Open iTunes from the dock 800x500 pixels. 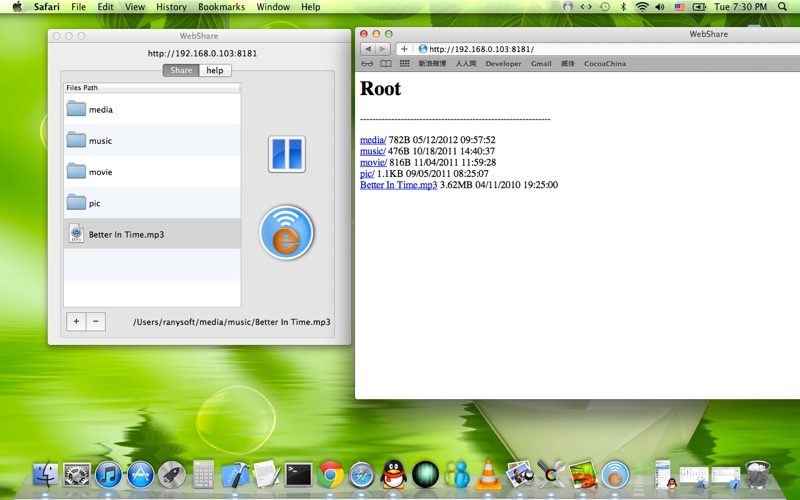108,474
